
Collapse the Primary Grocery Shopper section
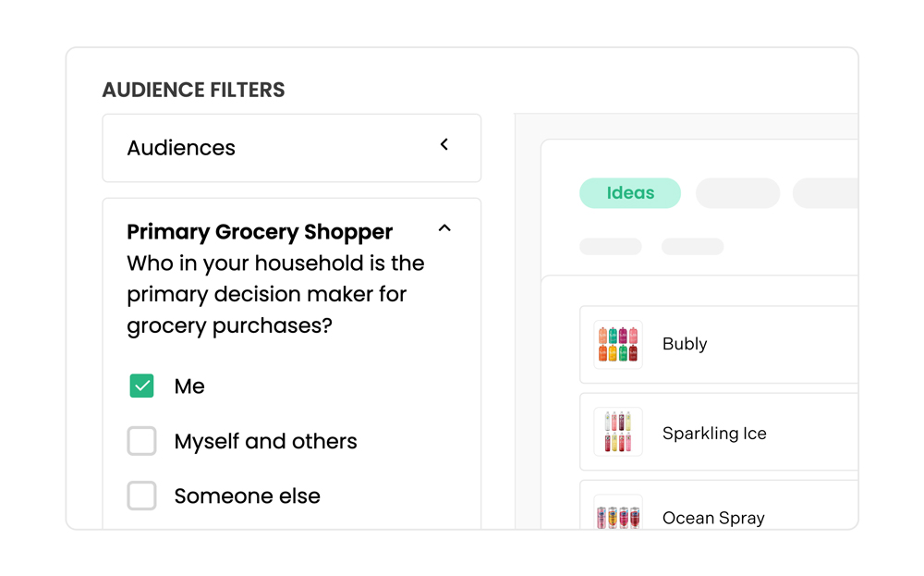point(444,228)
